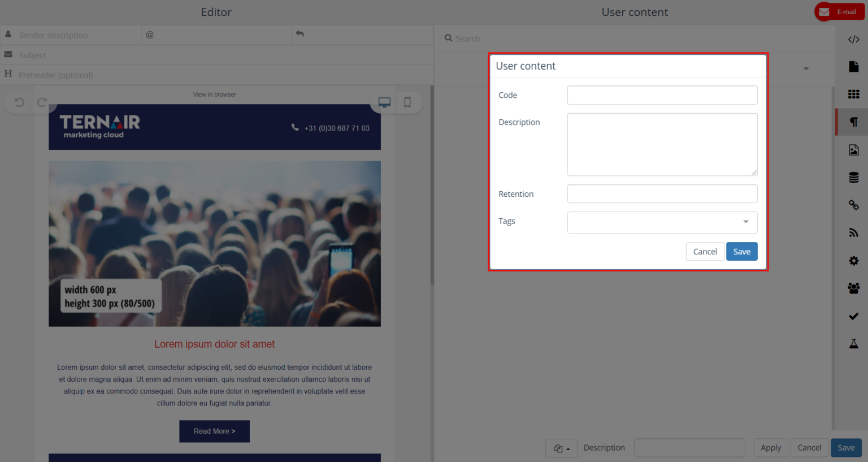Viewport: 868px width, 462px height.
Task: Click the Description field in bottom bar
Action: pos(689,448)
